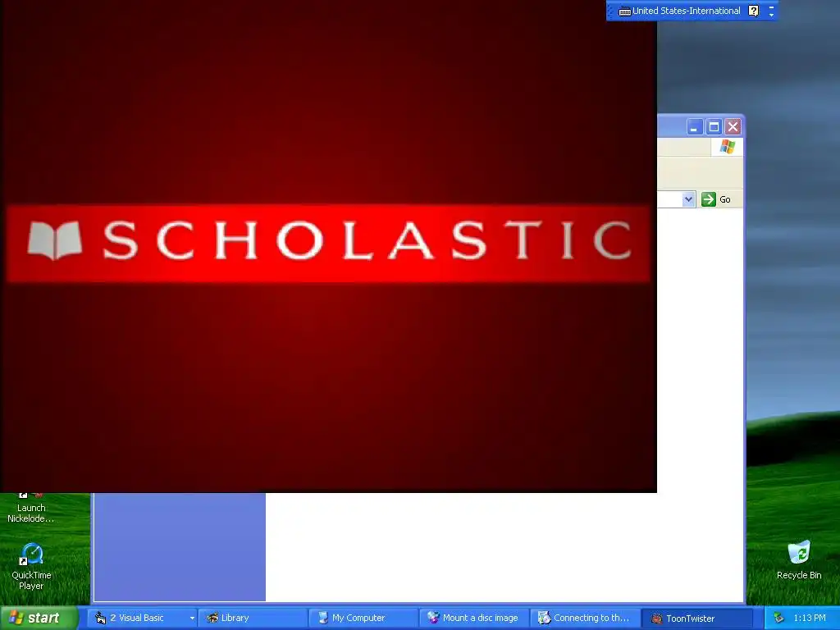The image size is (840, 630).
Task: Select the Recycle Bin desktop icon
Action: click(x=799, y=559)
